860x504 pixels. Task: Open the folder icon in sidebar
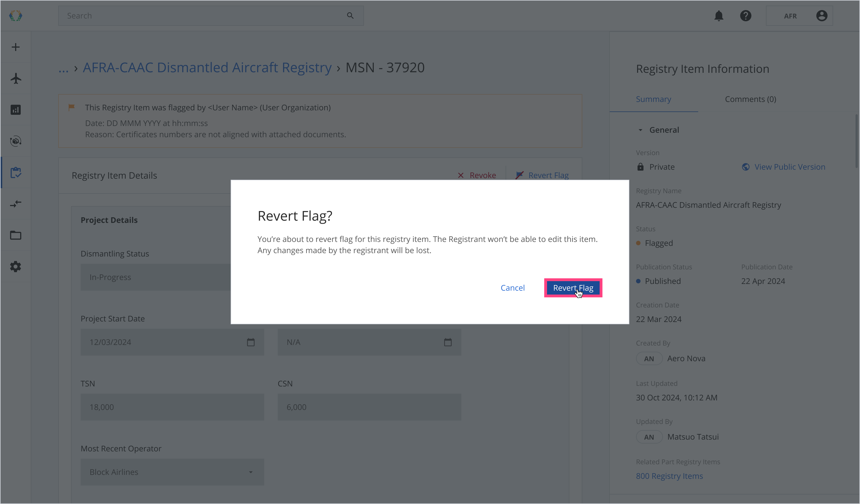[x=16, y=235]
